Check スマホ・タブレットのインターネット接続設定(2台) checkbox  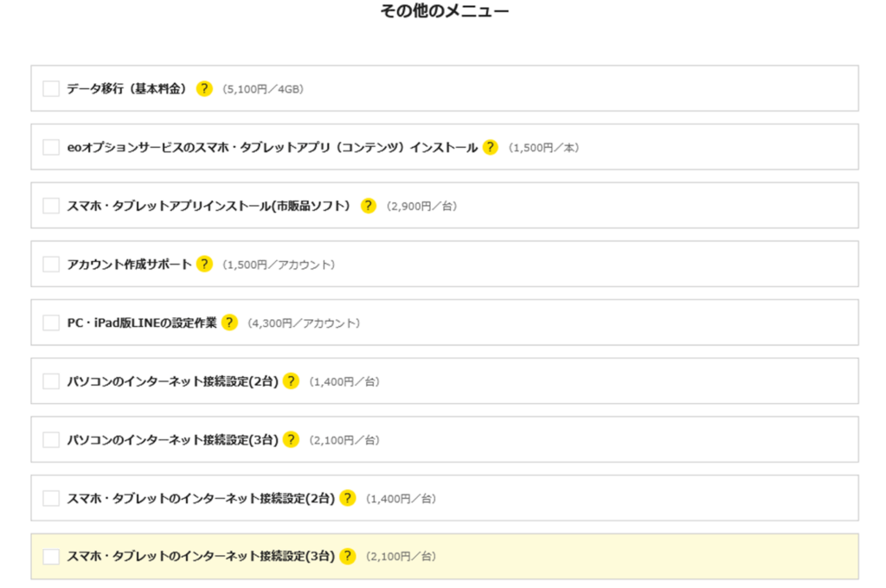pyautogui.click(x=51, y=498)
